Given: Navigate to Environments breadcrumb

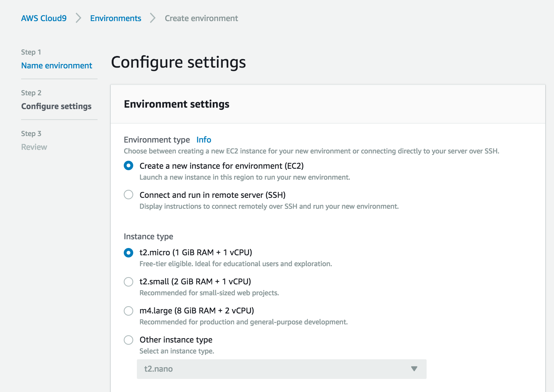Looking at the screenshot, I should pyautogui.click(x=115, y=18).
